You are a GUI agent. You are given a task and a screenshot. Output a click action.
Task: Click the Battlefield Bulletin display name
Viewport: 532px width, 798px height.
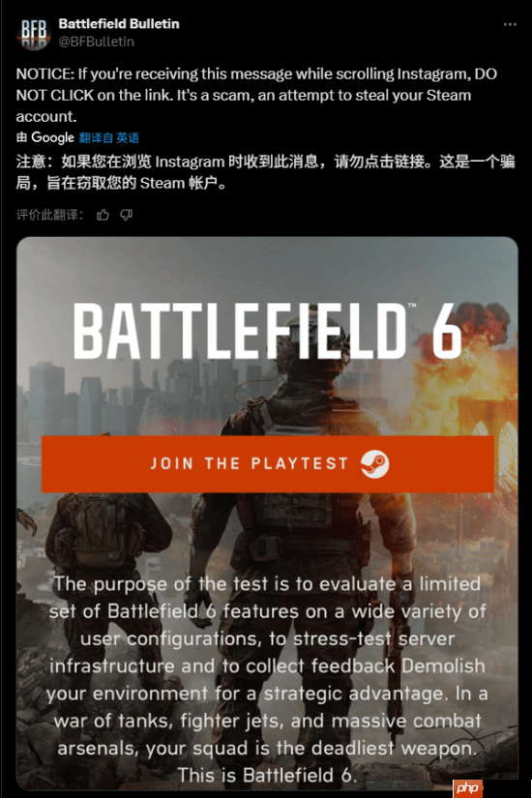coord(119,24)
